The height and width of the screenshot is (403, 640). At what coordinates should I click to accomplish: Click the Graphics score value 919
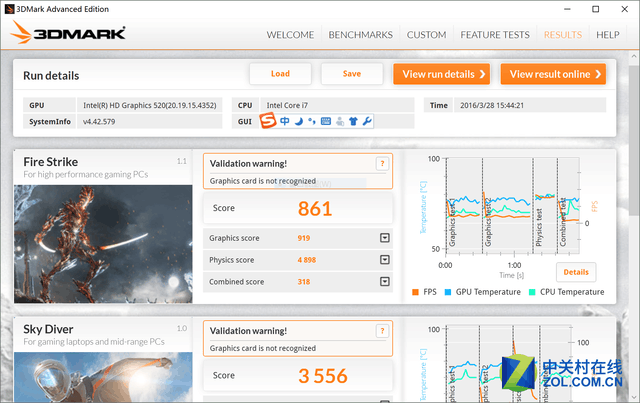[x=304, y=238]
